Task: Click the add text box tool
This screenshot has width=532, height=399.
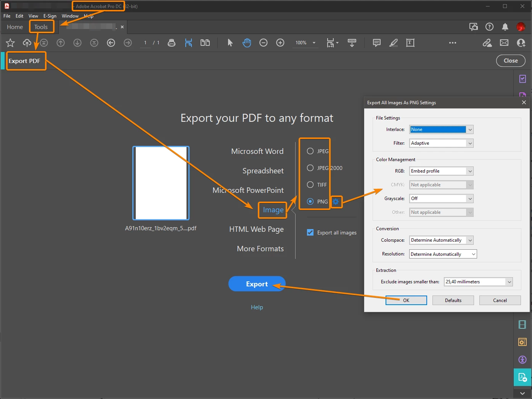Action: point(410,43)
